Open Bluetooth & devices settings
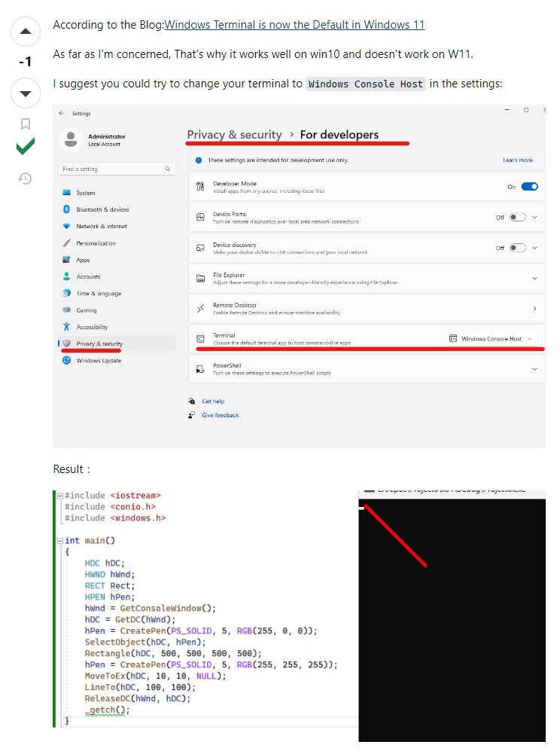560x754 pixels. coord(102,209)
